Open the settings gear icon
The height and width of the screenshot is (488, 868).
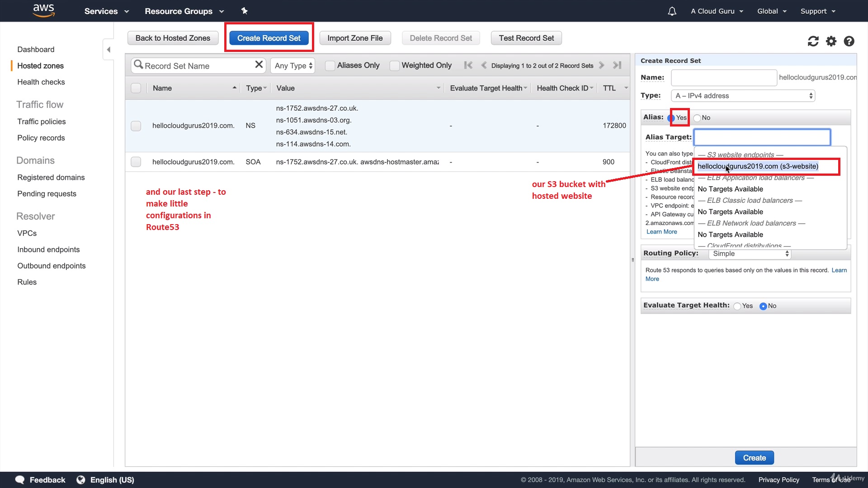[831, 41]
